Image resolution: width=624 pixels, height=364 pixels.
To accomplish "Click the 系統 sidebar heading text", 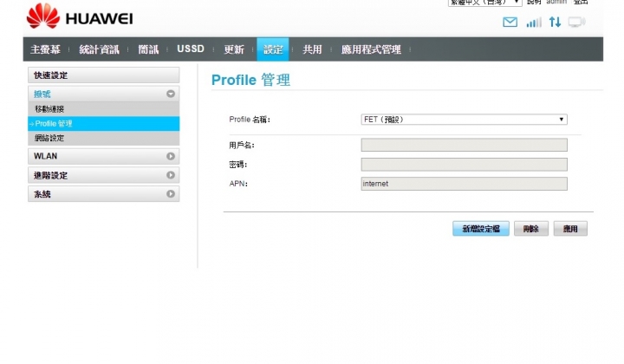I will pos(42,194).
